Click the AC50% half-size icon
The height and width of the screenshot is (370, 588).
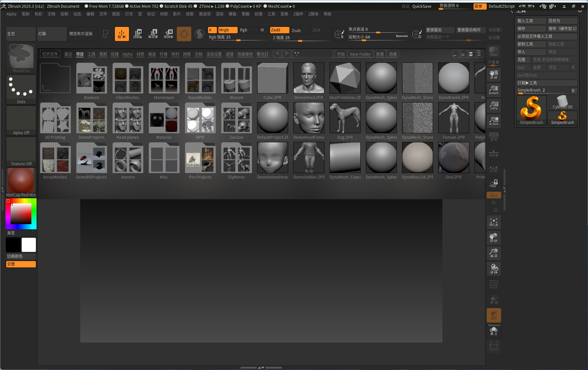[494, 121]
